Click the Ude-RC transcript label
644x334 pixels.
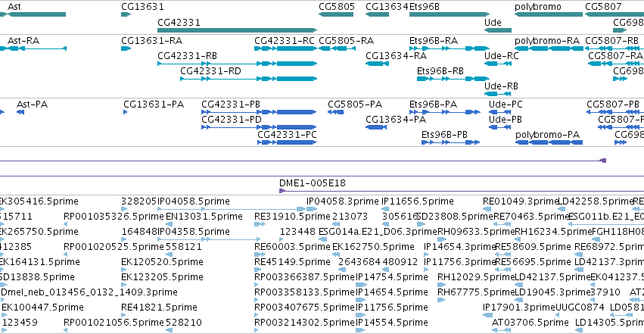[501, 56]
